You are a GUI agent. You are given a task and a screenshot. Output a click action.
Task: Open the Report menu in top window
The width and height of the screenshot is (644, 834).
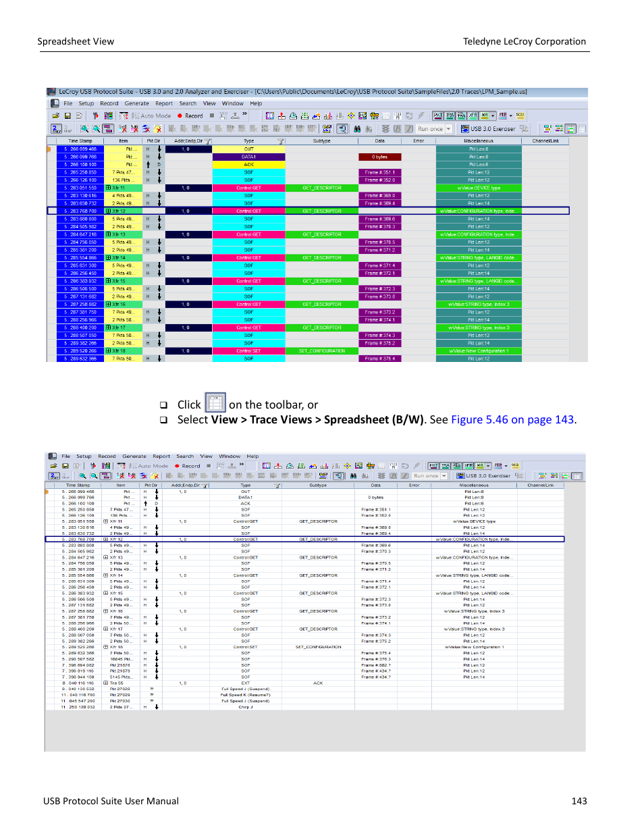(164, 103)
